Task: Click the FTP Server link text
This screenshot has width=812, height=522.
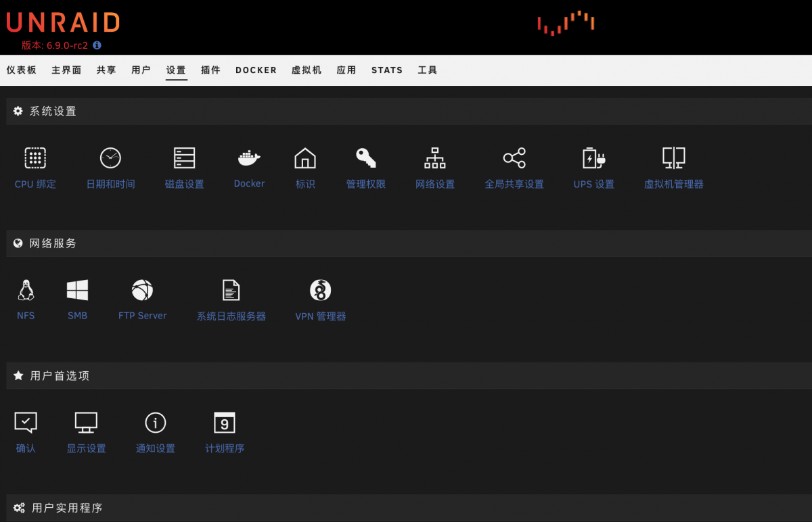Action: click(x=142, y=316)
